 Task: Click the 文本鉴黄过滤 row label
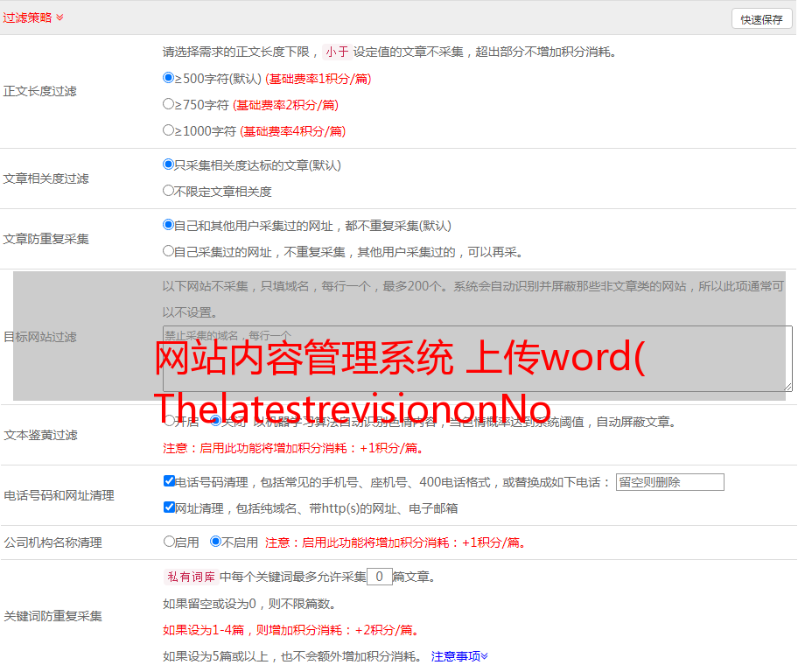41,435
